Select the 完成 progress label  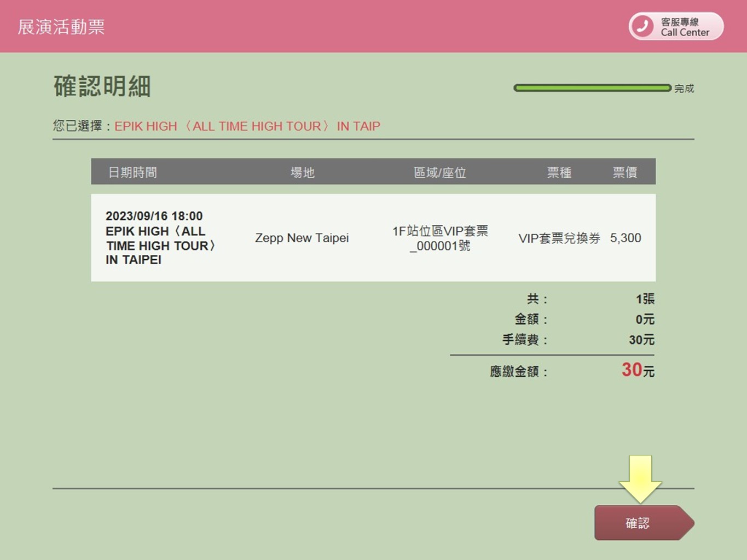(684, 89)
